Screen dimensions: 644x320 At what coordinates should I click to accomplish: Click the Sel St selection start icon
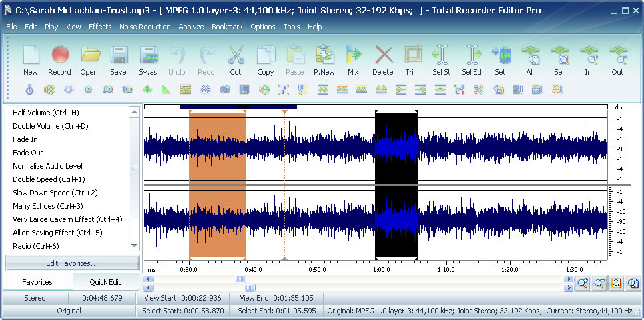(x=442, y=55)
